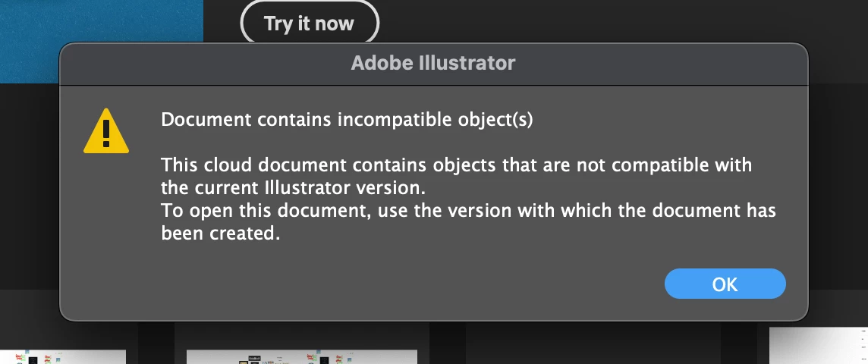This screenshot has height=364, width=868.
Task: Click the Adobe Illustrator dialog title
Action: (x=433, y=62)
